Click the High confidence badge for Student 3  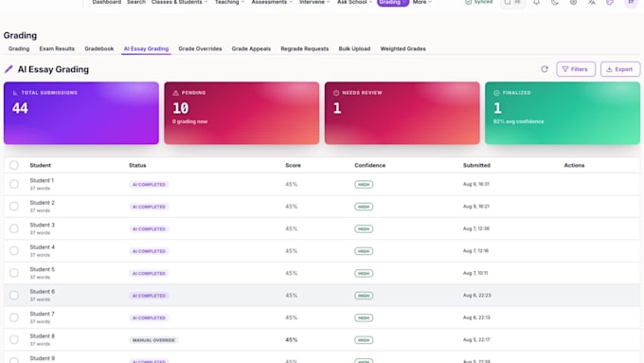pyautogui.click(x=364, y=229)
